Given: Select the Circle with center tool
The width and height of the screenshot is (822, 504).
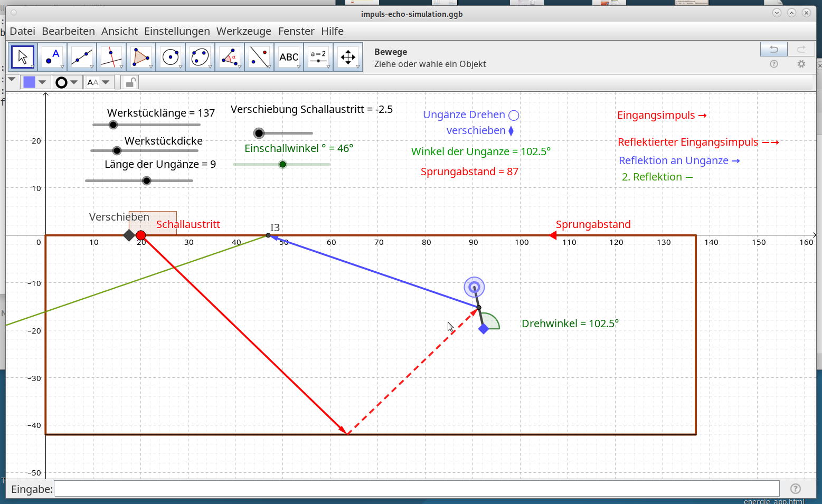Looking at the screenshot, I should click(171, 57).
